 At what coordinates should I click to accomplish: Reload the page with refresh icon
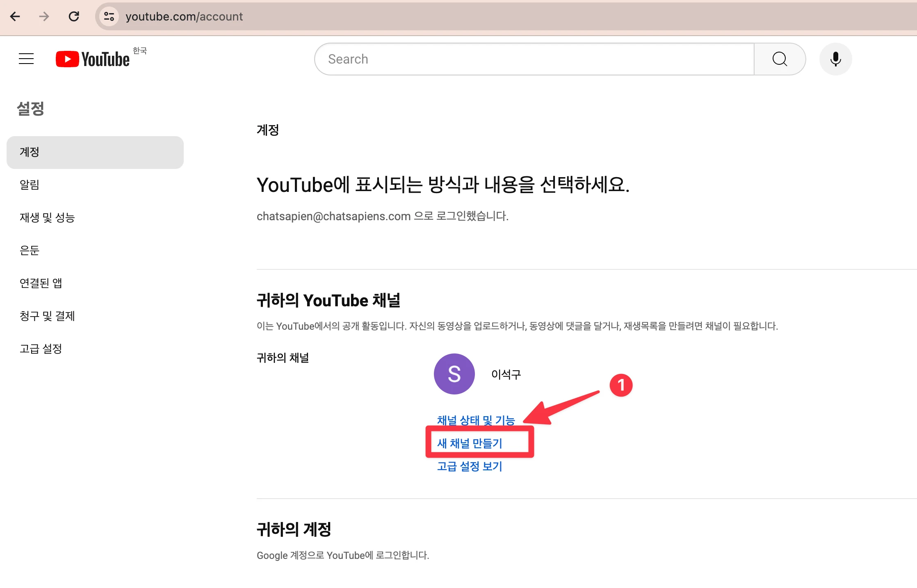[x=74, y=16]
